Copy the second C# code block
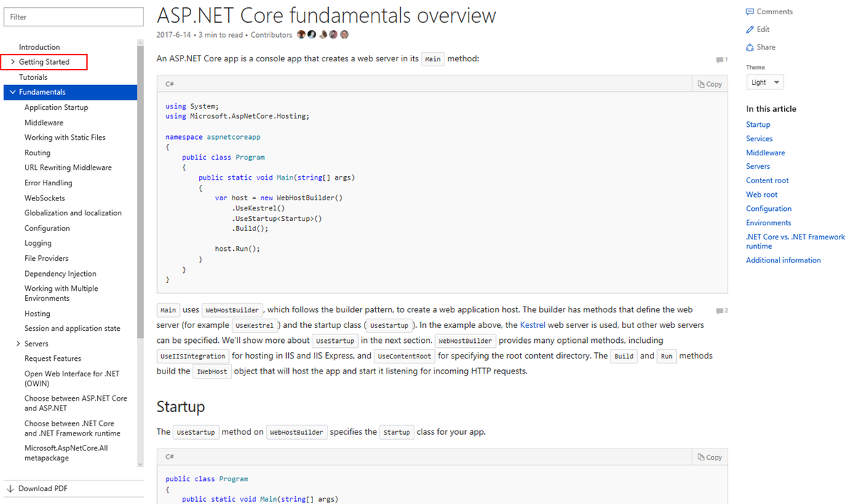 coord(710,457)
